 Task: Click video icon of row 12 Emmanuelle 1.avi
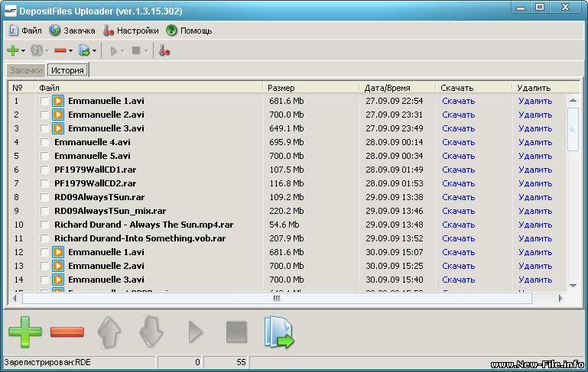pyautogui.click(x=58, y=252)
